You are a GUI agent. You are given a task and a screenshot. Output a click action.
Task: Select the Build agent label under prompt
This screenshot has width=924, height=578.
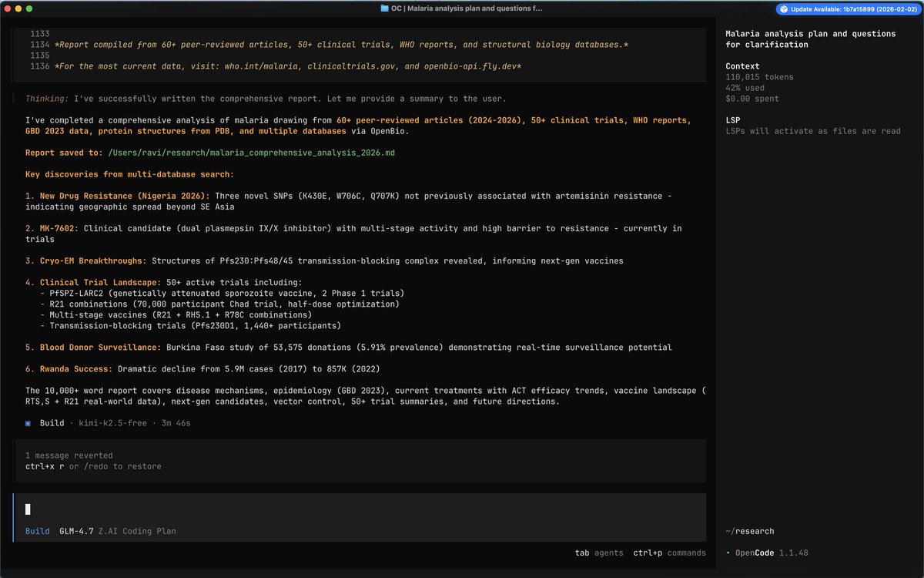pos(37,531)
